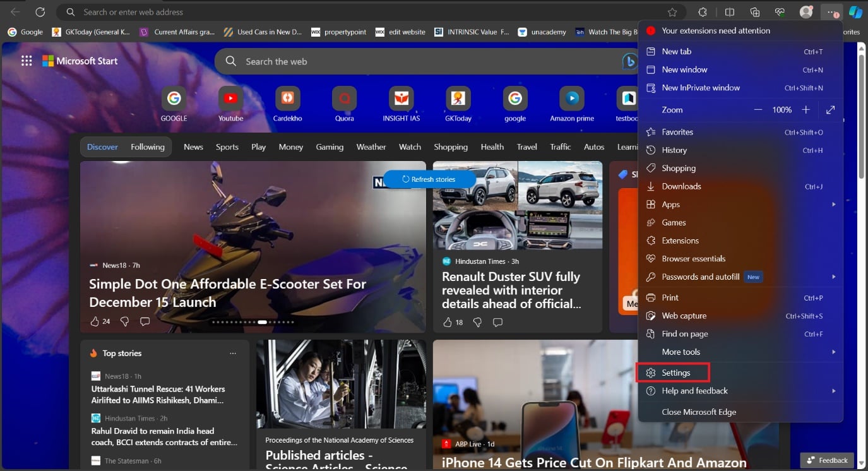The height and width of the screenshot is (471, 868).
Task: Expand Passwords and autofill submenu
Action: coord(834,277)
